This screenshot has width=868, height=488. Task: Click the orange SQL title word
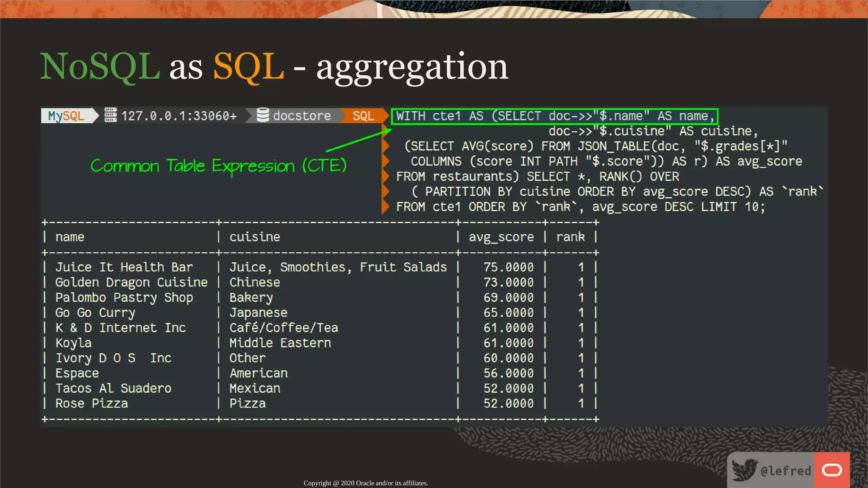tap(248, 67)
